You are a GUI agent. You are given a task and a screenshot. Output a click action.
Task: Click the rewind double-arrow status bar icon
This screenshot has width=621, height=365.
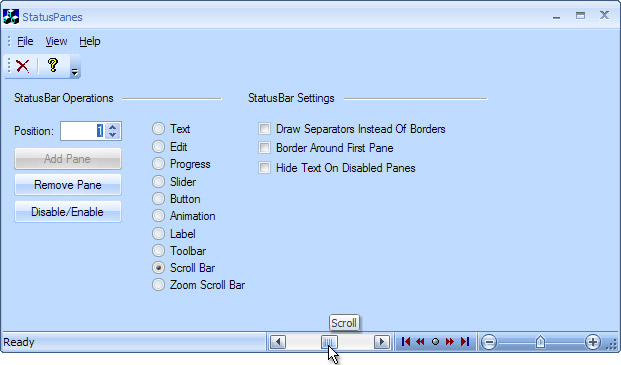click(x=420, y=342)
